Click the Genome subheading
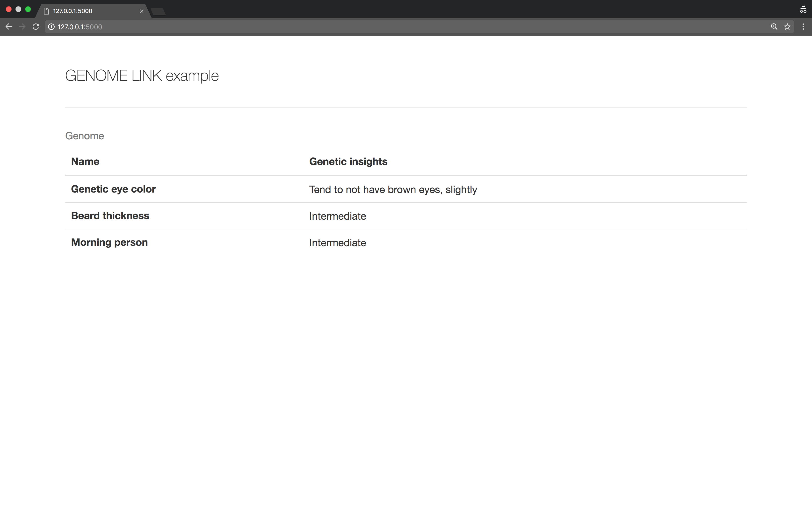The image size is (812, 508). (x=85, y=136)
